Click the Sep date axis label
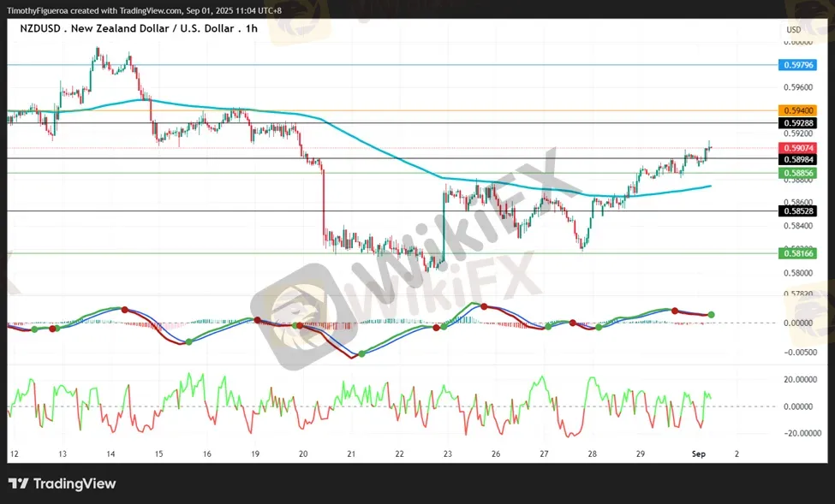This screenshot has height=504, width=835. pos(698,454)
